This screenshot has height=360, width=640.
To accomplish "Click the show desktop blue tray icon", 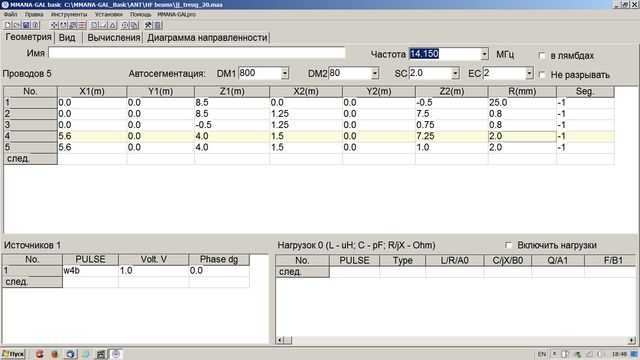I will coord(634,354).
